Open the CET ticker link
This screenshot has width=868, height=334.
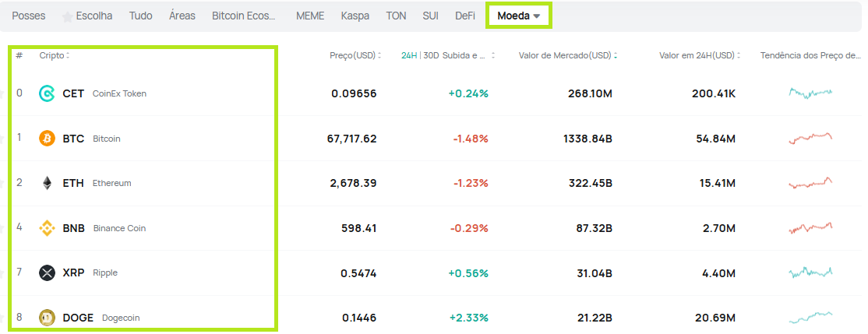[73, 93]
